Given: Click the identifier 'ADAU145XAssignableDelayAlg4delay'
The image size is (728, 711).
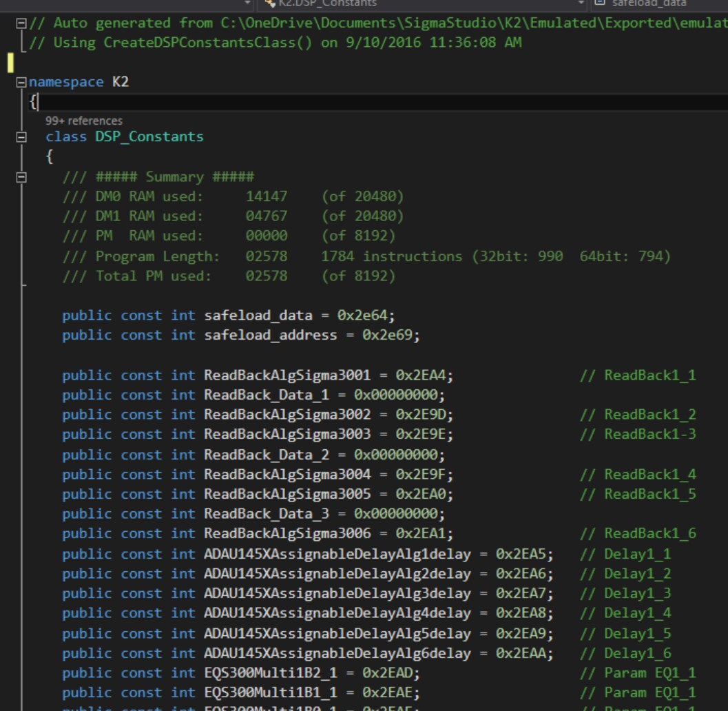Looking at the screenshot, I should tap(337, 613).
